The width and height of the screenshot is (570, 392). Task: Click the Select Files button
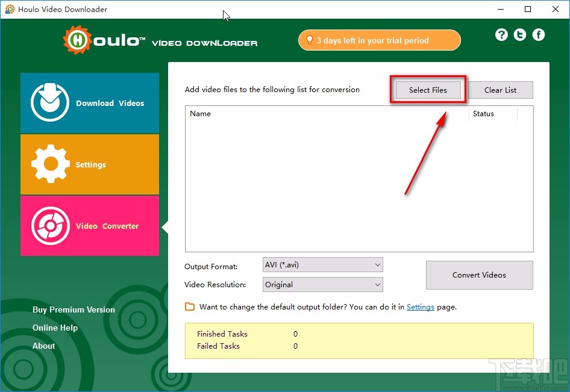428,89
